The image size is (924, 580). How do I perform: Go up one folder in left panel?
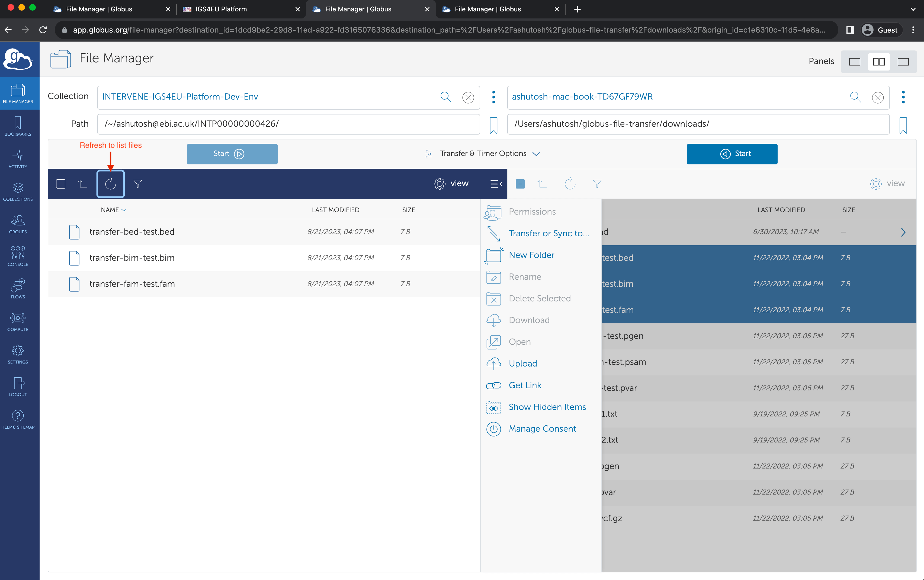82,184
